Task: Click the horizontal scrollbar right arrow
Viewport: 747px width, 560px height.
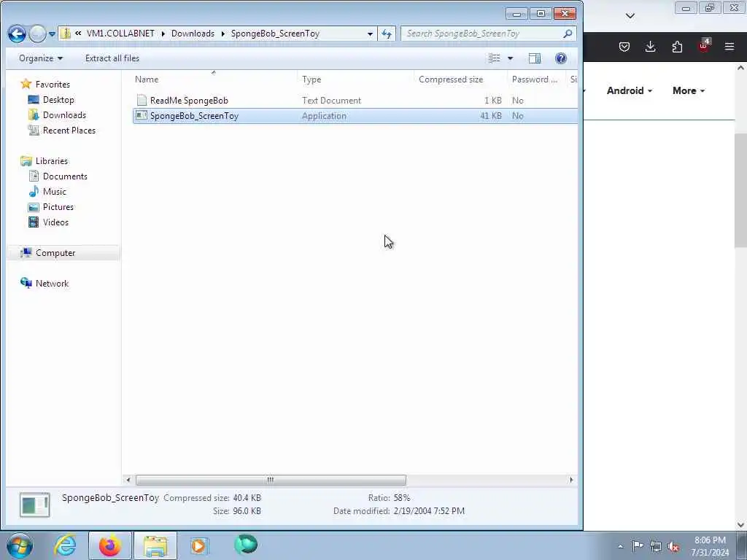Action: 571,480
